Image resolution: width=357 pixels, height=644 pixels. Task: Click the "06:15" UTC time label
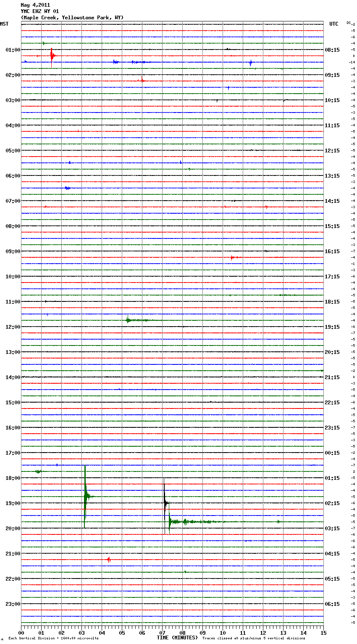point(332,604)
